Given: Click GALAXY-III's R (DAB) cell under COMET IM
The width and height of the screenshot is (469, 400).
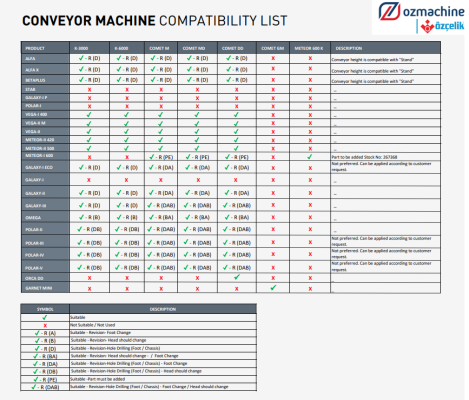Looking at the screenshot, I should click(x=161, y=205).
